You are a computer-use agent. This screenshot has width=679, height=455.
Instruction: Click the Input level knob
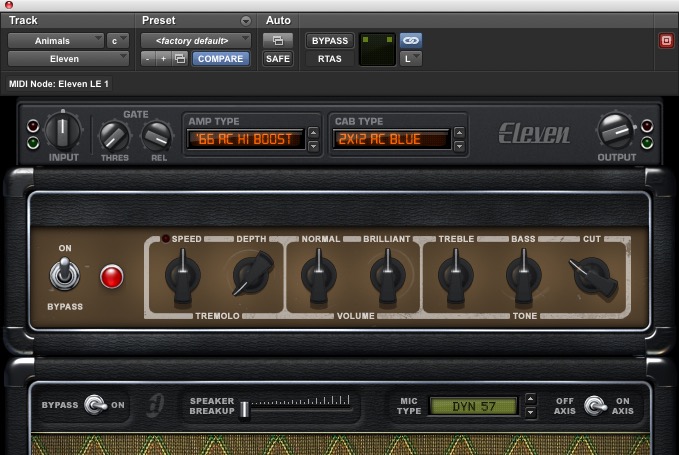click(63, 132)
